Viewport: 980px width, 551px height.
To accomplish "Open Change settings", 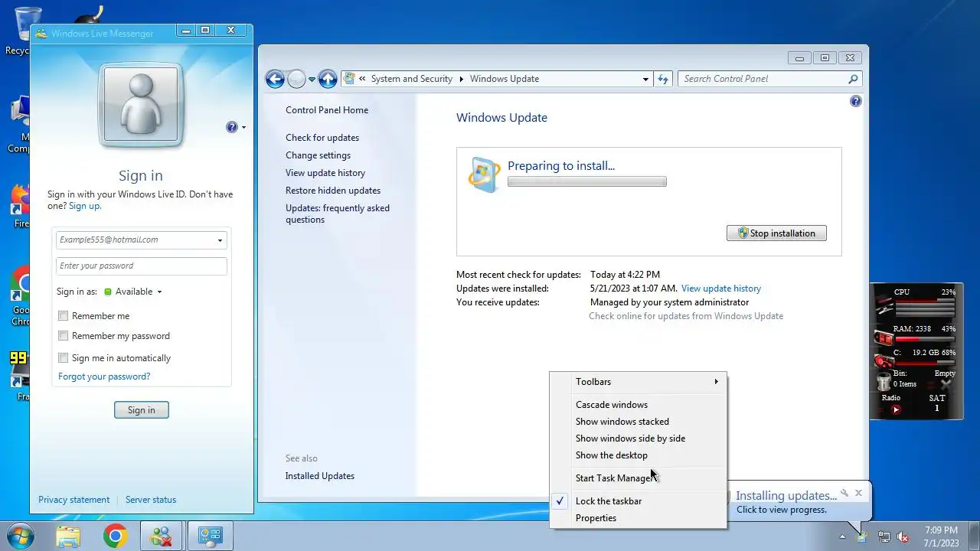I will pos(318,155).
